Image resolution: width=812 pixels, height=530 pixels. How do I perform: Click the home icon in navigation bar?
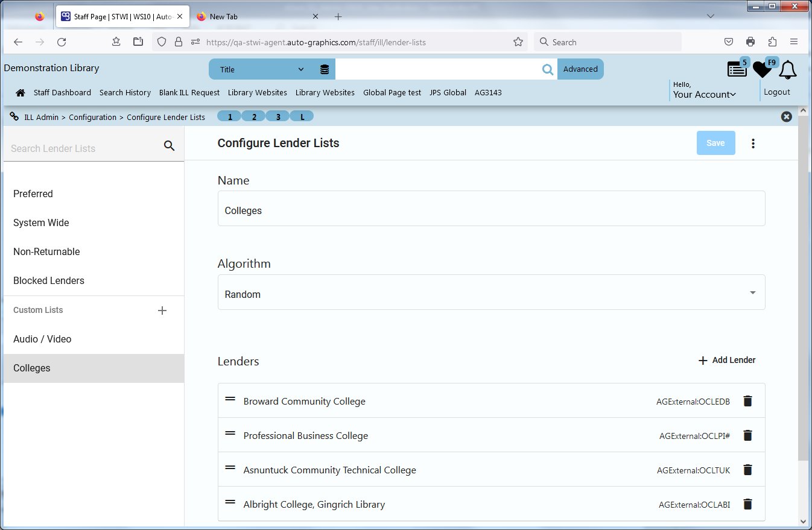21,92
